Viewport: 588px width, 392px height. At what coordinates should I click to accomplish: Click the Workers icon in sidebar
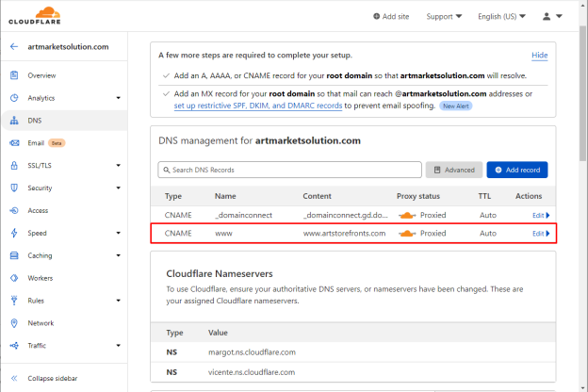tap(14, 278)
